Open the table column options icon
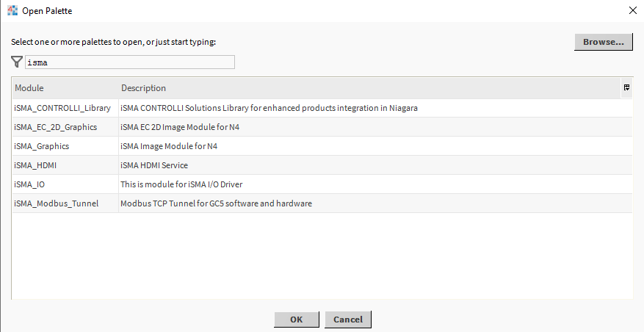Screen dimensions: 644x332 click(x=626, y=87)
